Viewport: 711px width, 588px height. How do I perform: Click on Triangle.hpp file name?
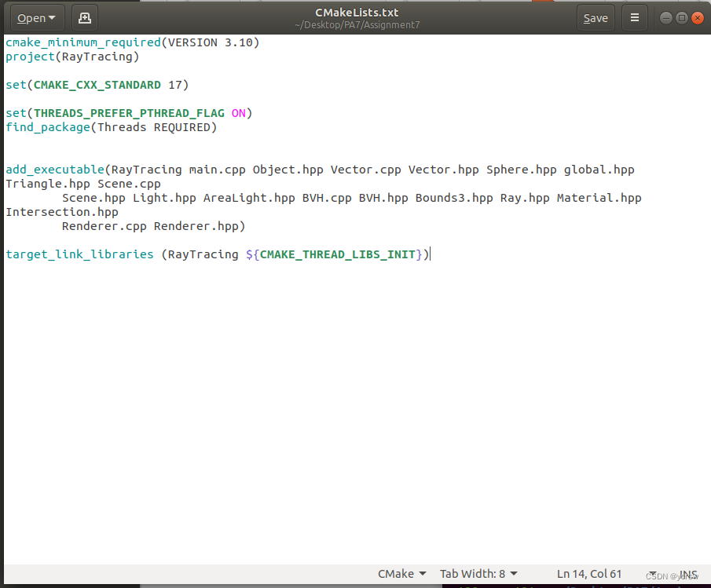(x=48, y=184)
